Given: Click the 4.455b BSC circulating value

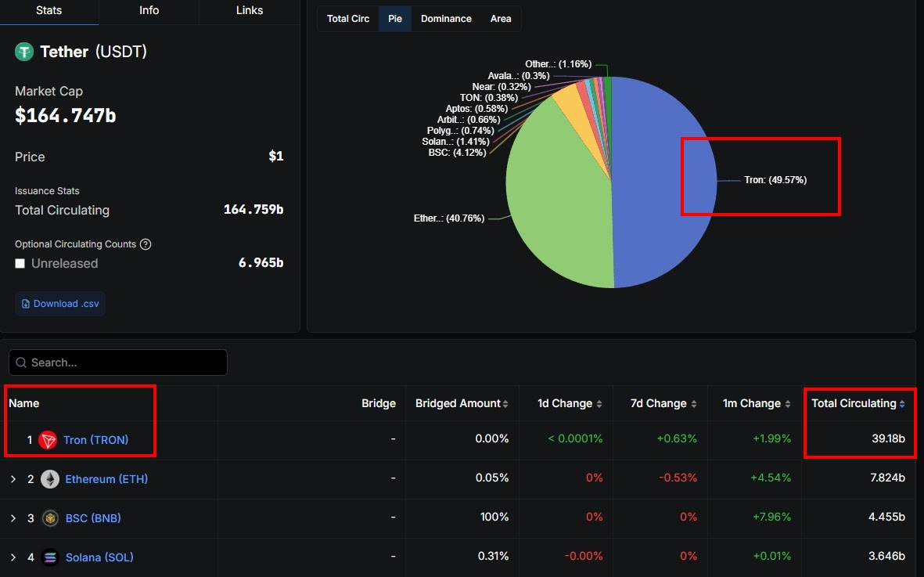Looking at the screenshot, I should coord(886,517).
